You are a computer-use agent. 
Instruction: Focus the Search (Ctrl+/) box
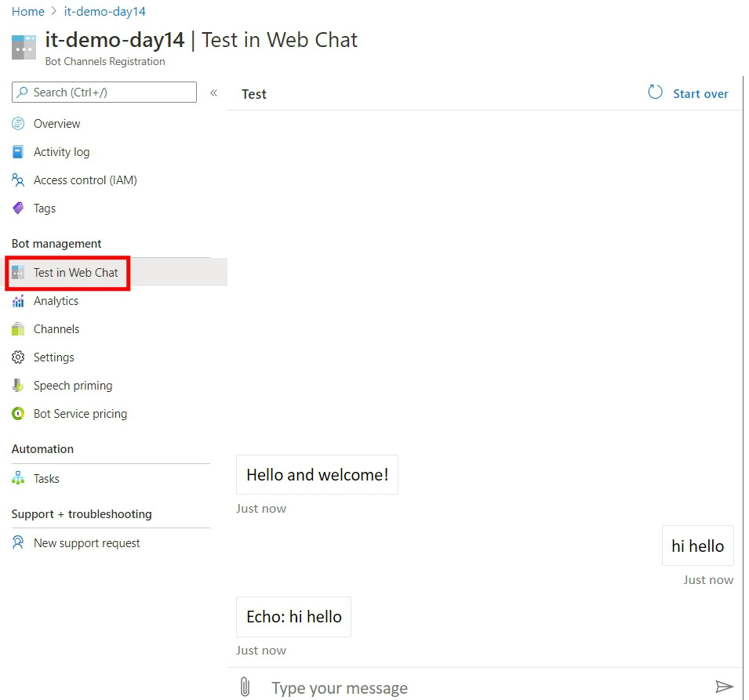click(x=104, y=92)
